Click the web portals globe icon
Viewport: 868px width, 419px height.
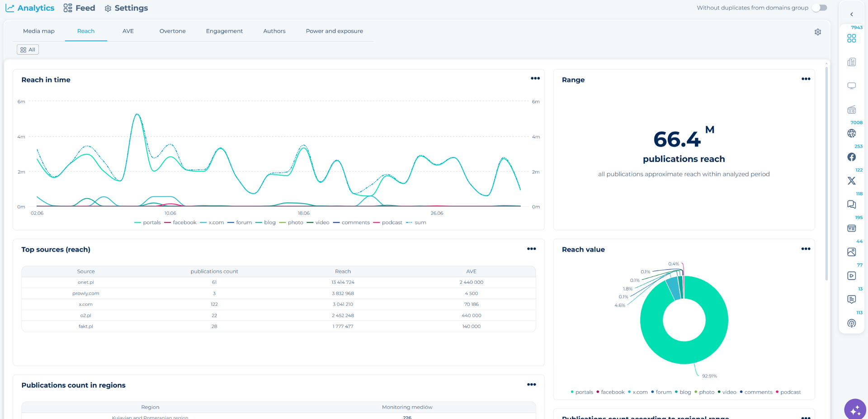pyautogui.click(x=851, y=133)
